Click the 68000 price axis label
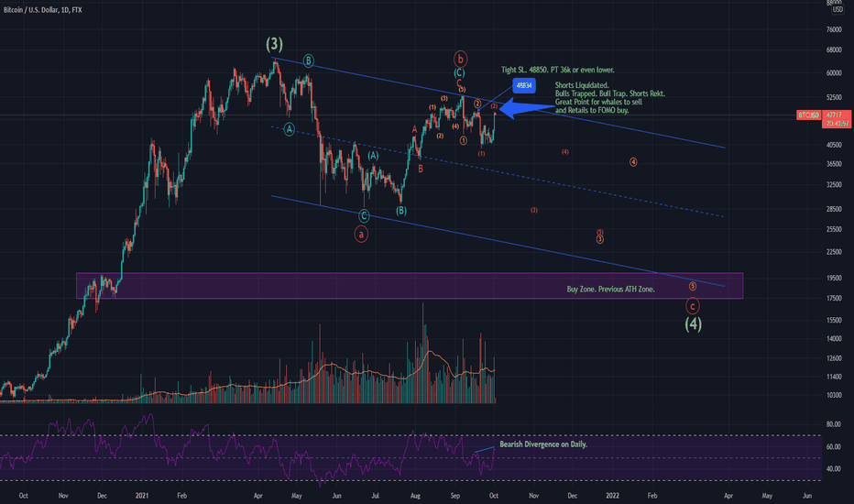854x504 pixels. pyautogui.click(x=834, y=50)
